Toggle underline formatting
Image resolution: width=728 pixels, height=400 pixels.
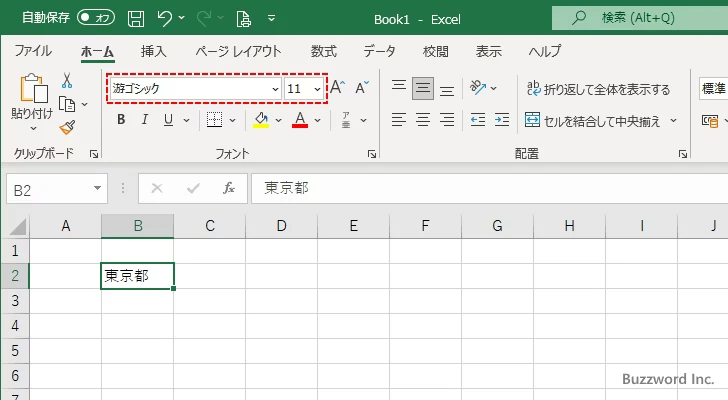pyautogui.click(x=169, y=120)
